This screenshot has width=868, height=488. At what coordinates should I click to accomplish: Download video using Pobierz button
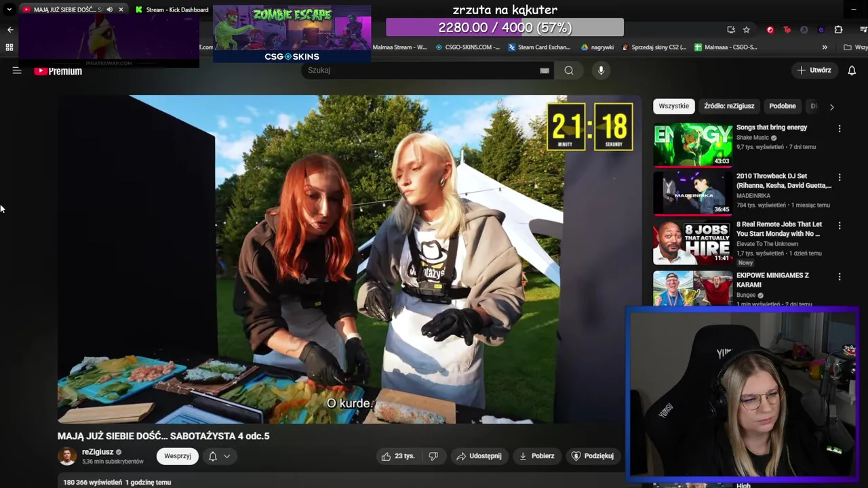537,456
